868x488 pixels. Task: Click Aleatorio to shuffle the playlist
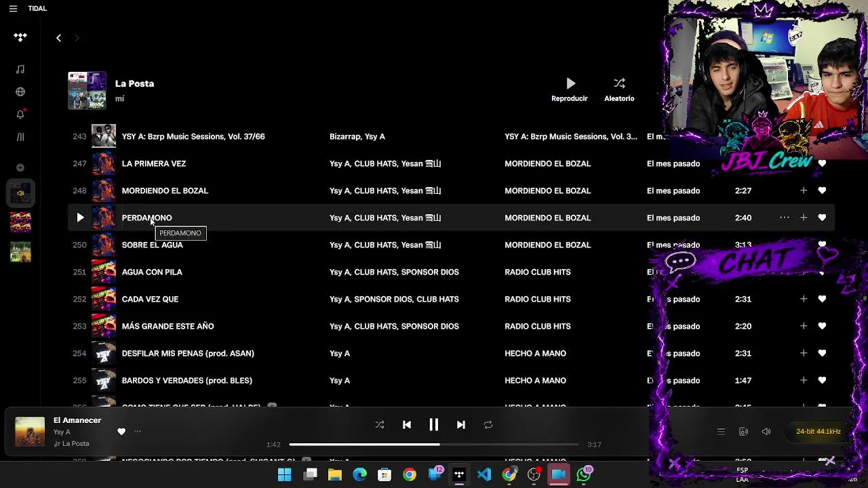click(x=619, y=89)
